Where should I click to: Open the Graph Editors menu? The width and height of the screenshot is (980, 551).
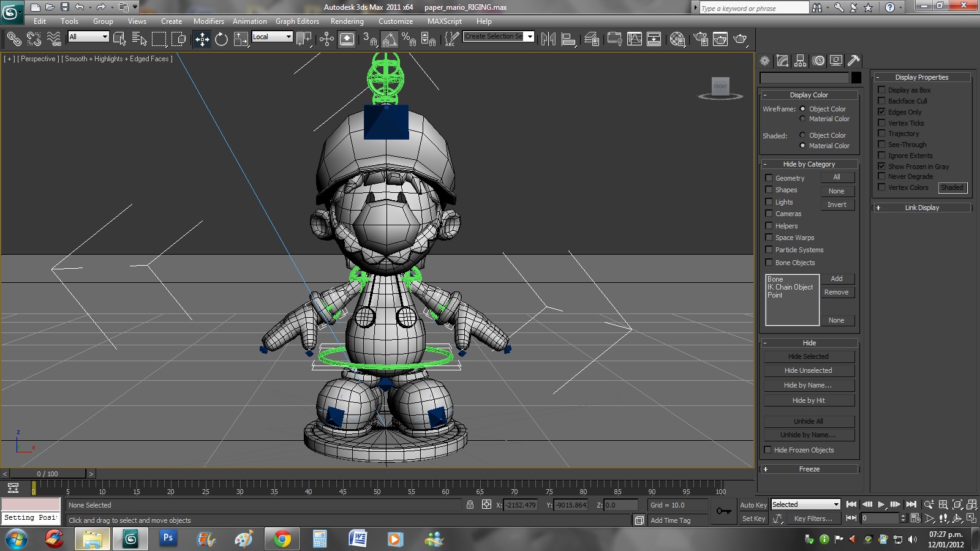pyautogui.click(x=297, y=21)
